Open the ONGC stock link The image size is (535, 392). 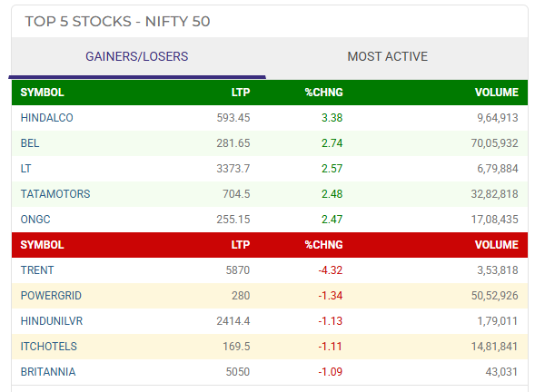click(x=35, y=220)
